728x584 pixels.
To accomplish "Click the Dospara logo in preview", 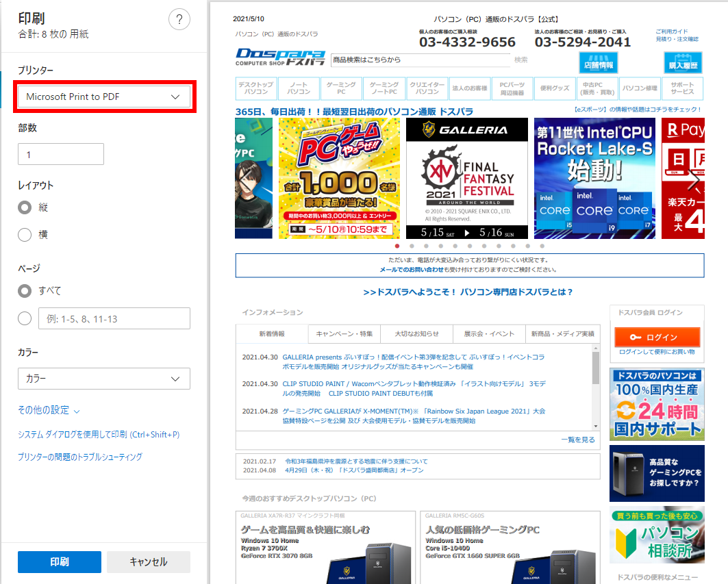I will 280,57.
